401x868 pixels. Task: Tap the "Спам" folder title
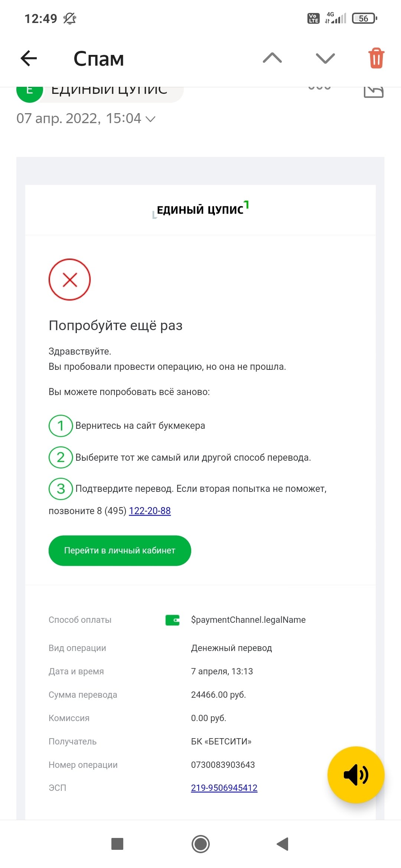(x=99, y=59)
